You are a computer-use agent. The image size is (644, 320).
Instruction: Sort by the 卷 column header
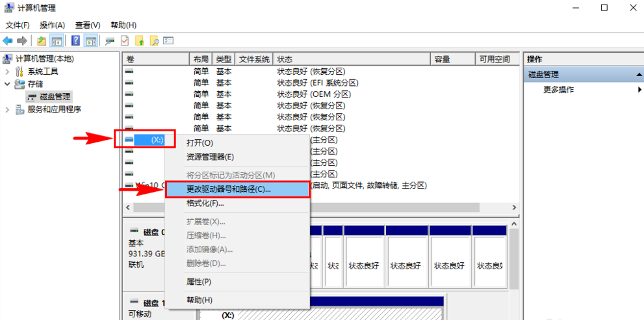coord(156,59)
